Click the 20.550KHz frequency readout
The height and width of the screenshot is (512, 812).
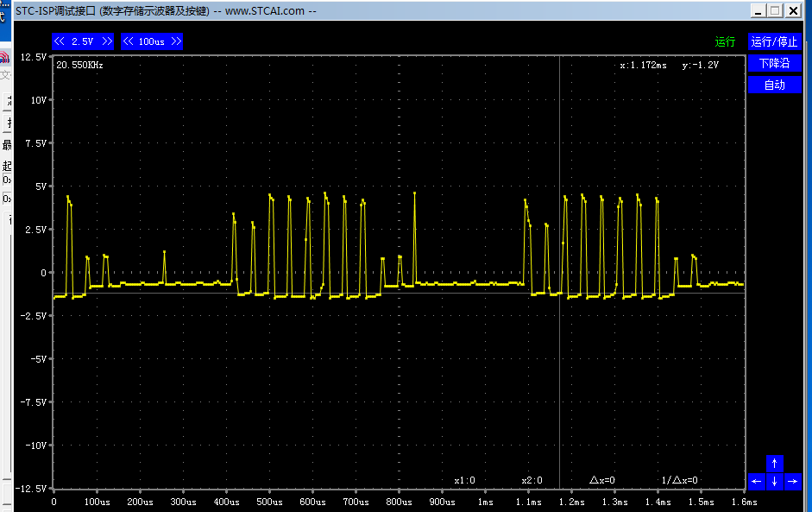pos(80,65)
